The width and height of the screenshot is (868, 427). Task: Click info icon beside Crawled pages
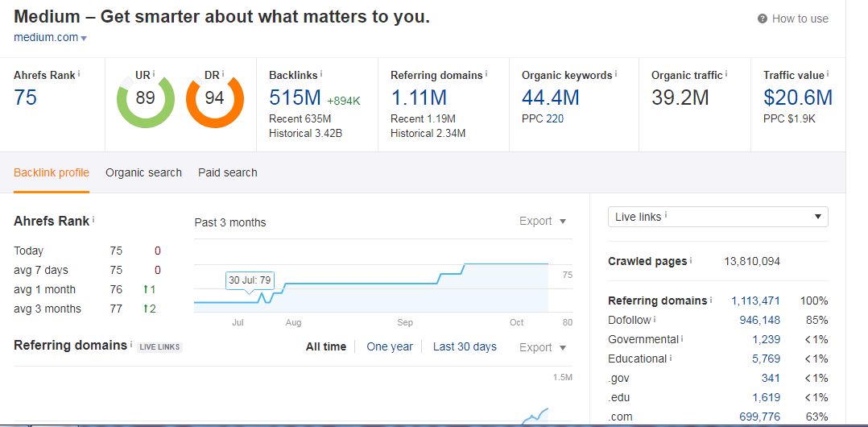tap(692, 261)
